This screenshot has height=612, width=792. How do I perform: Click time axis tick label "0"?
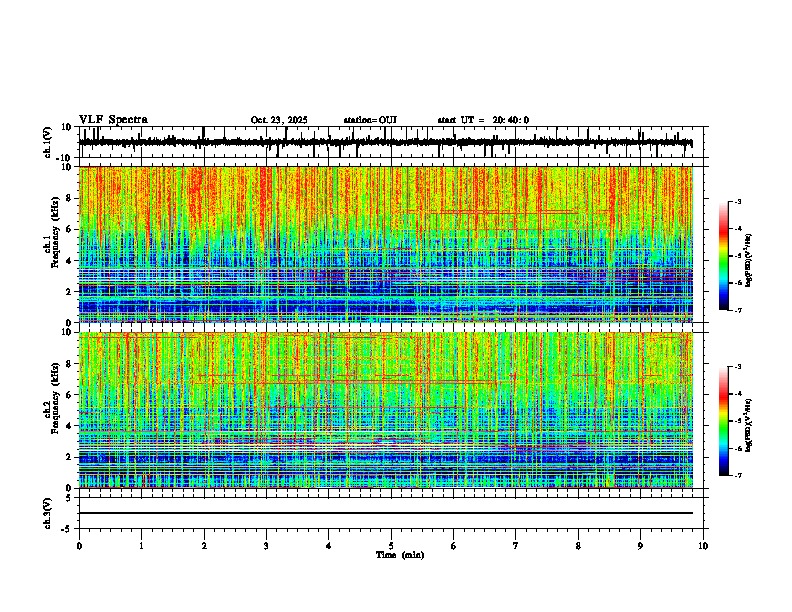tap(79, 546)
